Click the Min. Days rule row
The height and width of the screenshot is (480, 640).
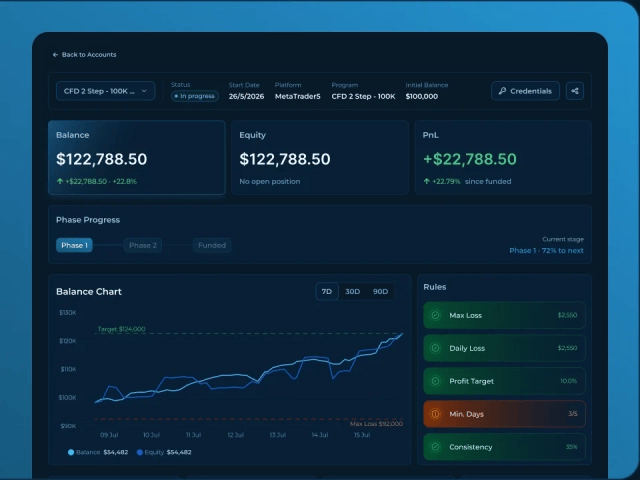click(x=504, y=414)
